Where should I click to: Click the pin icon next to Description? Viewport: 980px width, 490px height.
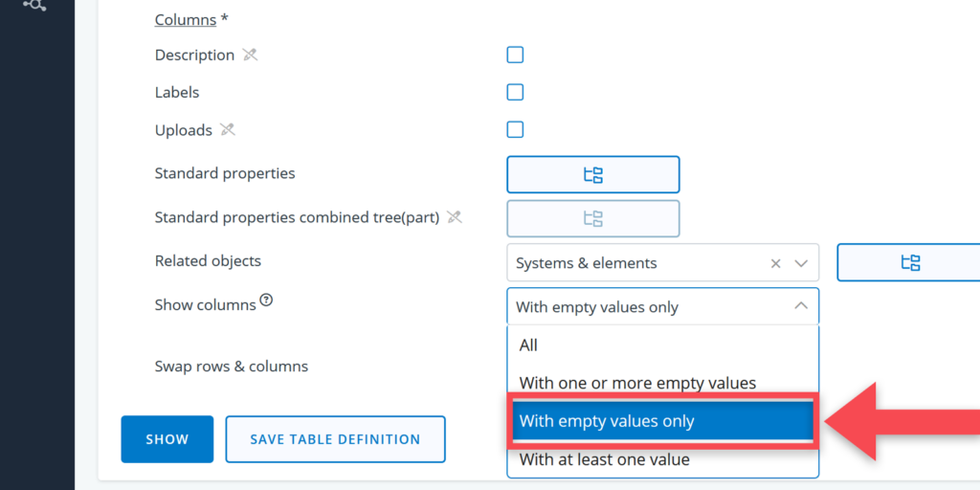coord(250,56)
